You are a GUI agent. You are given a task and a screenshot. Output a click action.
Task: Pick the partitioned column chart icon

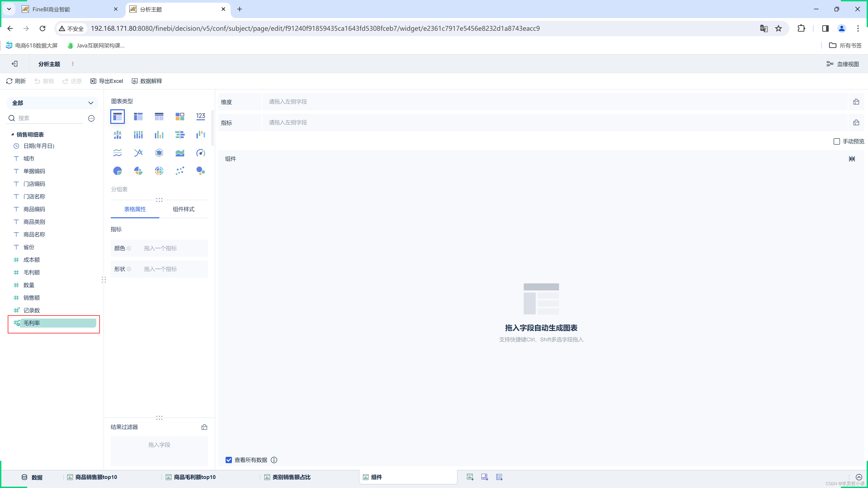pos(117,135)
